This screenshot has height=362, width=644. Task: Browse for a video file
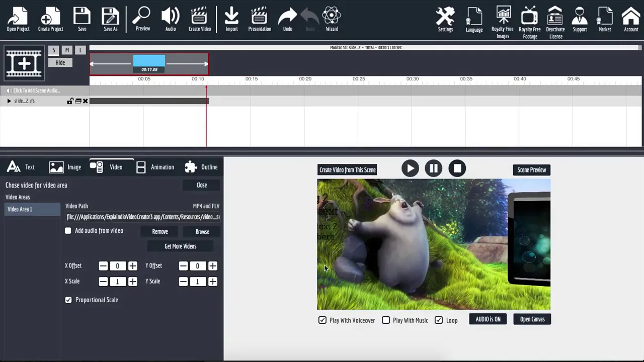click(x=202, y=232)
